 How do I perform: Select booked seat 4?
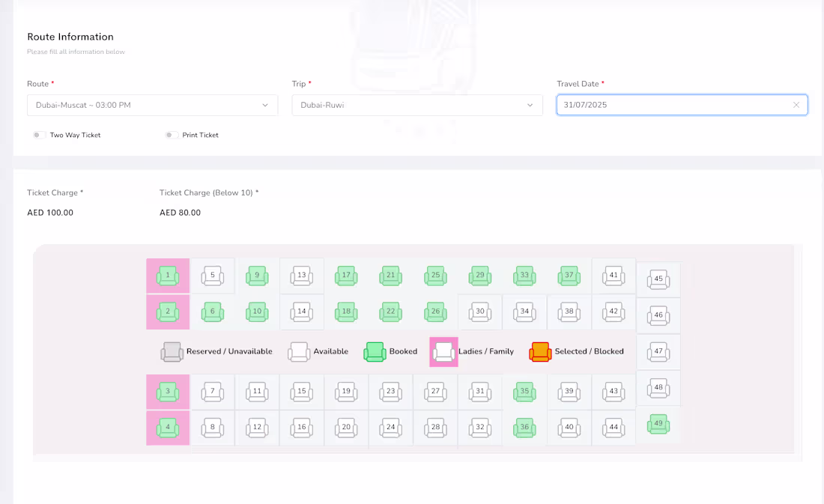tap(167, 428)
